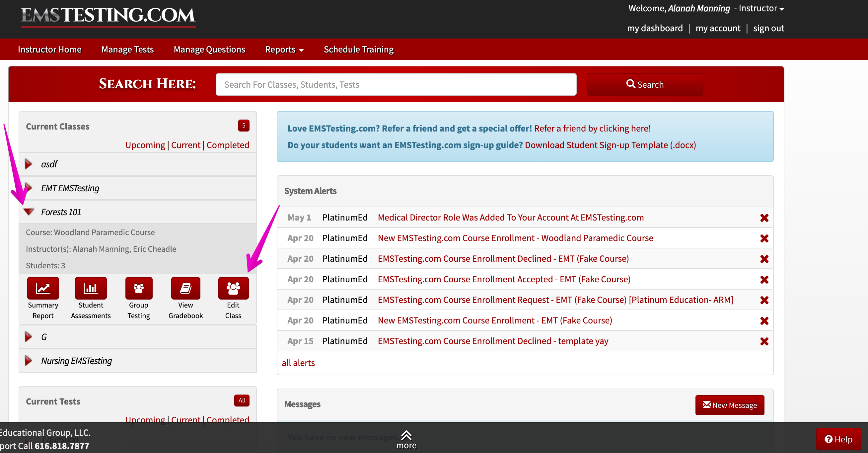This screenshot has width=868, height=453.
Task: Expand the asdf class
Action: point(28,164)
